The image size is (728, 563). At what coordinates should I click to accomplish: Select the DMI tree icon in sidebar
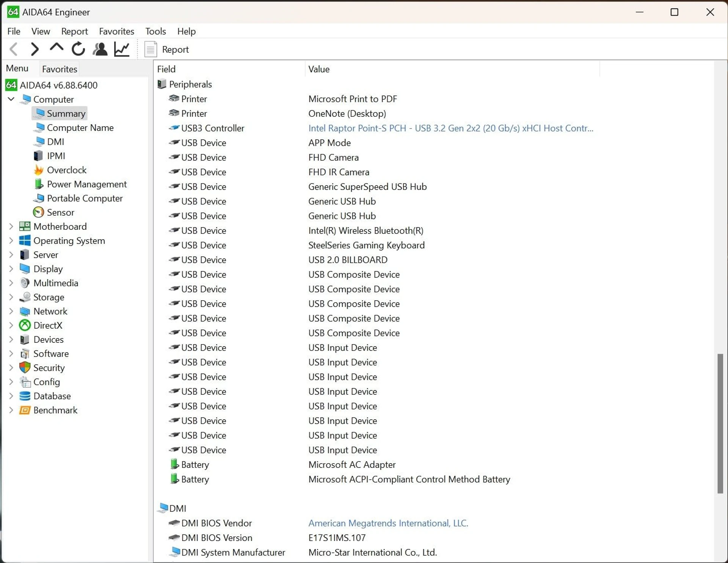(x=39, y=142)
